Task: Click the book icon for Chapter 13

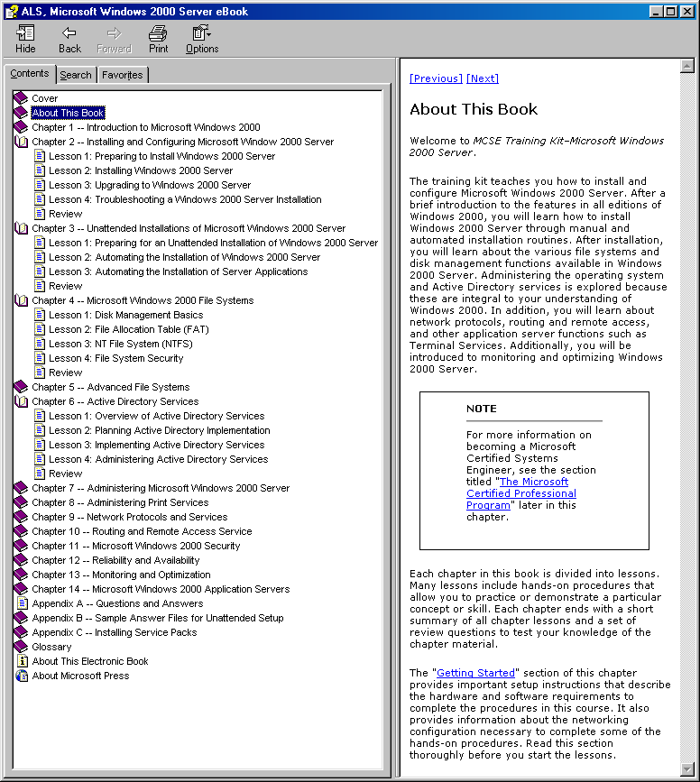Action: click(x=21, y=575)
